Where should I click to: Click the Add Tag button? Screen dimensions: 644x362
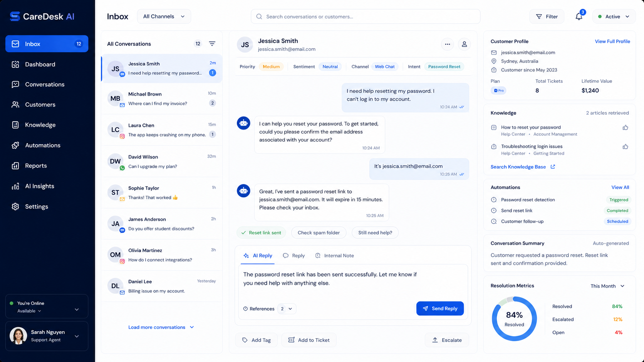tap(257, 340)
